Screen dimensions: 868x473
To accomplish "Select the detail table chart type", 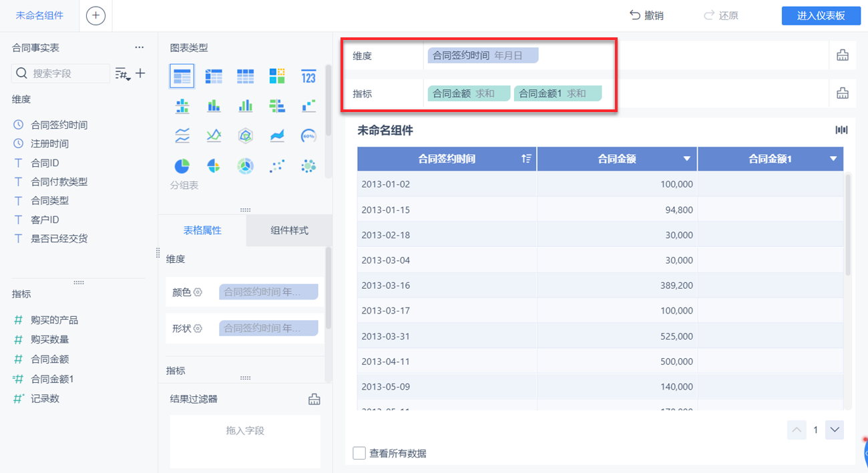I will click(x=246, y=77).
